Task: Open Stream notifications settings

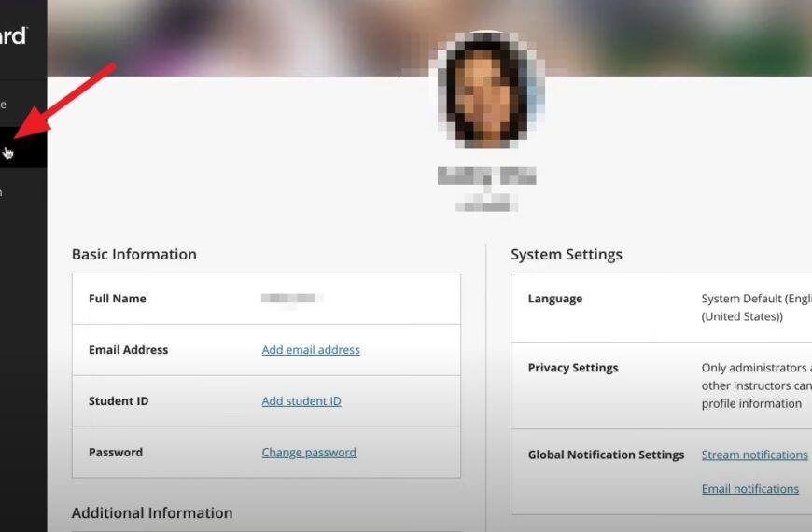Action: tap(754, 455)
